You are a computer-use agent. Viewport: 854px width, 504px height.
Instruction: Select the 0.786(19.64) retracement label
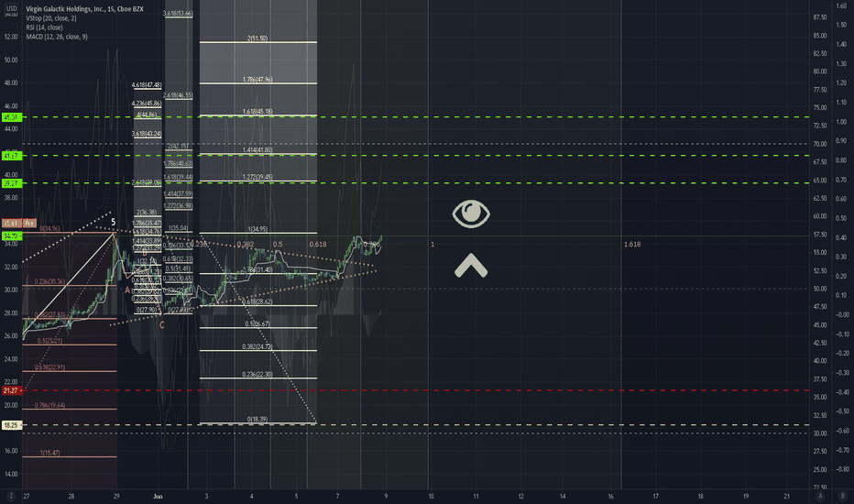coord(50,405)
